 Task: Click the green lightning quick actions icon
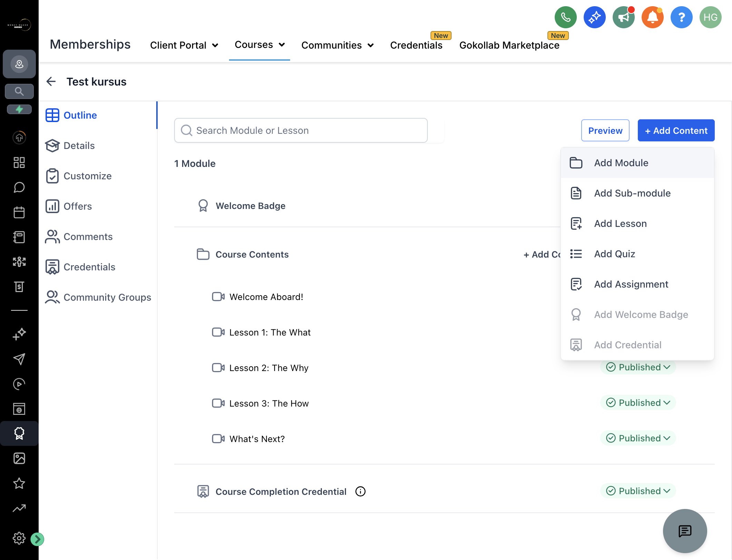click(19, 109)
